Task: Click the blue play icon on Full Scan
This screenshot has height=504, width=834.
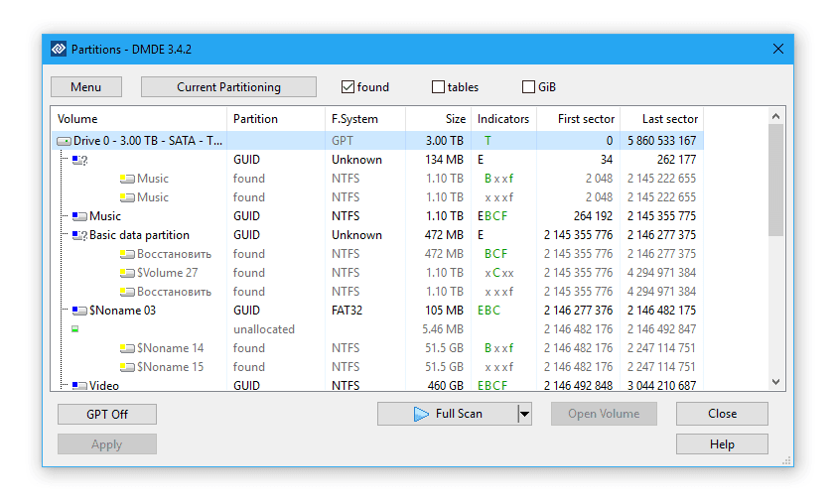Action: pyautogui.click(x=421, y=414)
